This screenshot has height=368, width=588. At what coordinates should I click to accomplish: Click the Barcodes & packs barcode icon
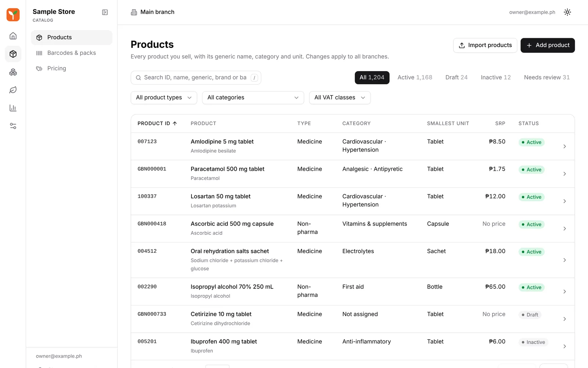click(x=39, y=53)
